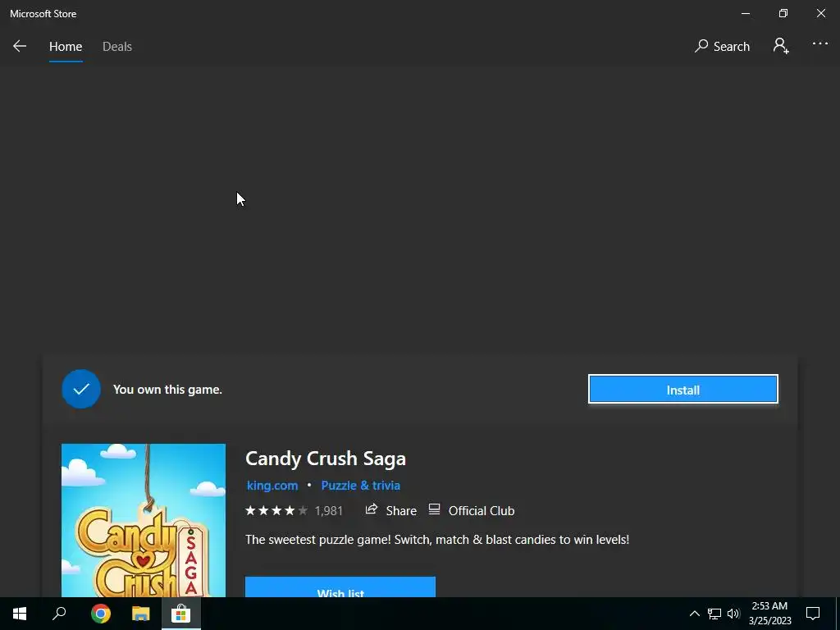Open the three-dots more menu

(819, 44)
